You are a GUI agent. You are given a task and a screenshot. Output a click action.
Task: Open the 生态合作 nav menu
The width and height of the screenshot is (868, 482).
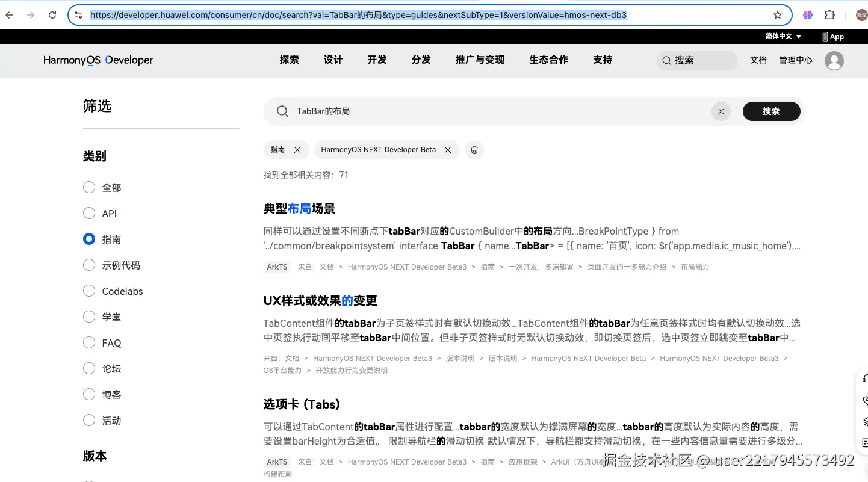(x=548, y=60)
